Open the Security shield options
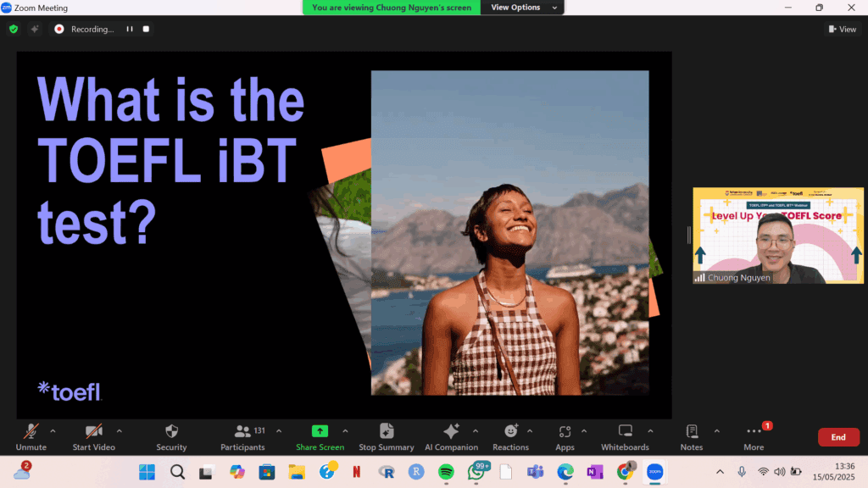Image resolution: width=868 pixels, height=488 pixels. tap(171, 435)
